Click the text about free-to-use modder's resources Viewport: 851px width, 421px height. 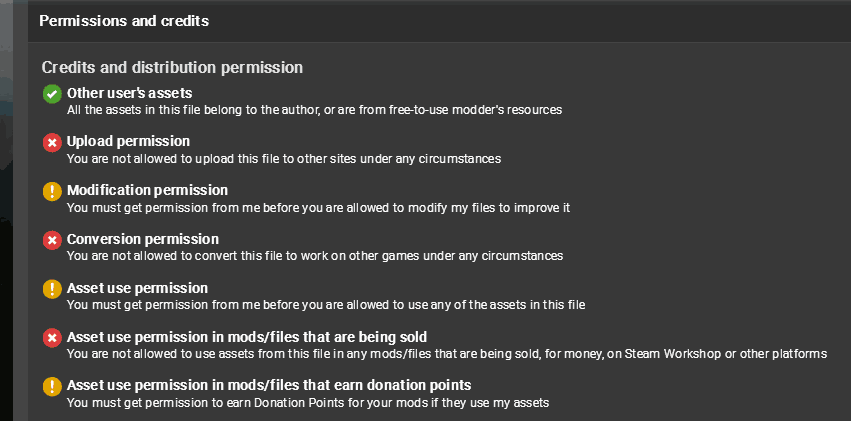pyautogui.click(x=315, y=110)
